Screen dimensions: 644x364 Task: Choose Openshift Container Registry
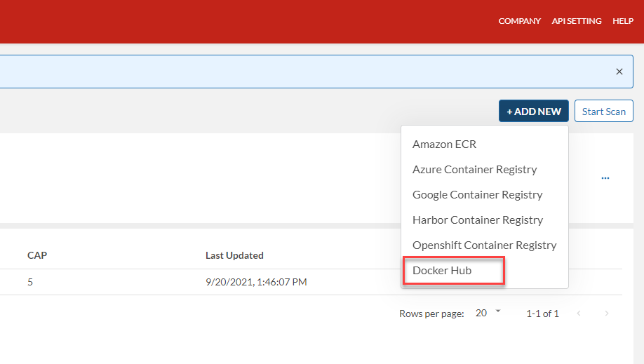point(484,245)
